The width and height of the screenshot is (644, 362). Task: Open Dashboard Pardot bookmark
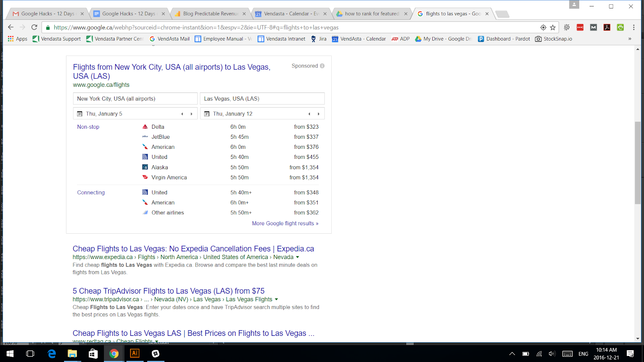coord(504,39)
